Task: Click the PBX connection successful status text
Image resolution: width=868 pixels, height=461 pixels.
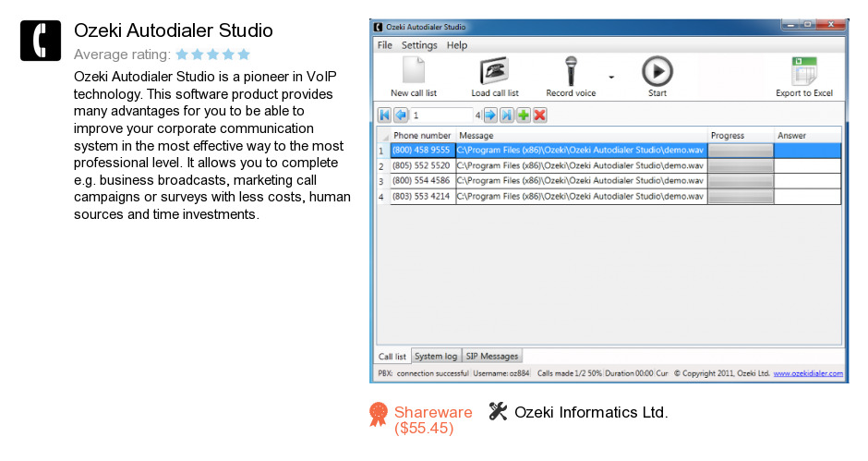Action: (423, 373)
